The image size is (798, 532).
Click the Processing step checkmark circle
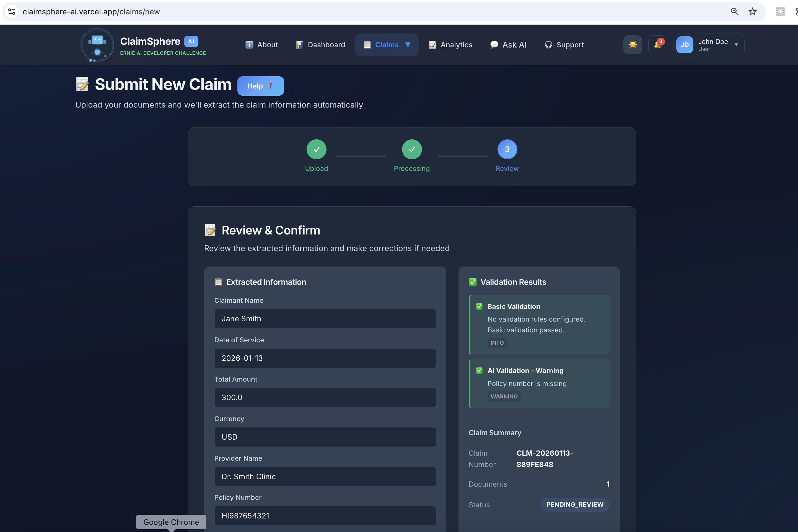pyautogui.click(x=412, y=149)
